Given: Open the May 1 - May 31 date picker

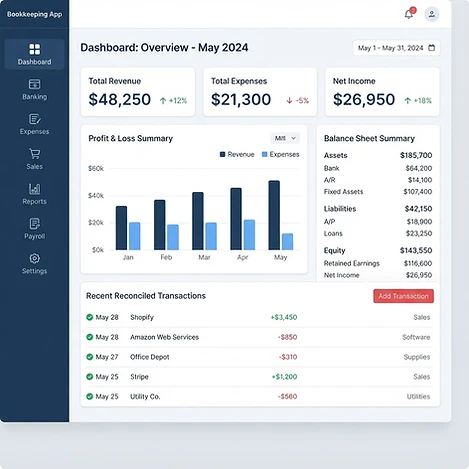Looking at the screenshot, I should pyautogui.click(x=396, y=48).
